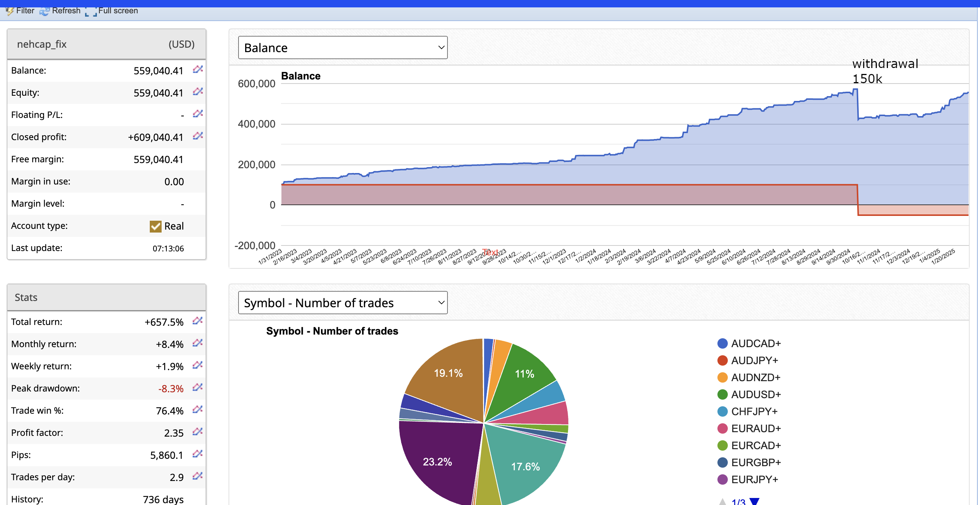The height and width of the screenshot is (505, 980).
Task: Open the Balance chart type dropdown
Action: pyautogui.click(x=342, y=48)
